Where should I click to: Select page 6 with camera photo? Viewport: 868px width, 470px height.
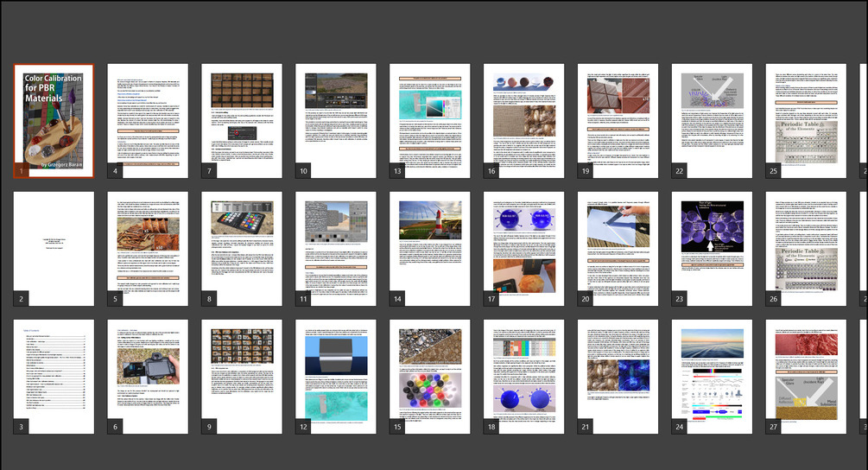point(148,377)
